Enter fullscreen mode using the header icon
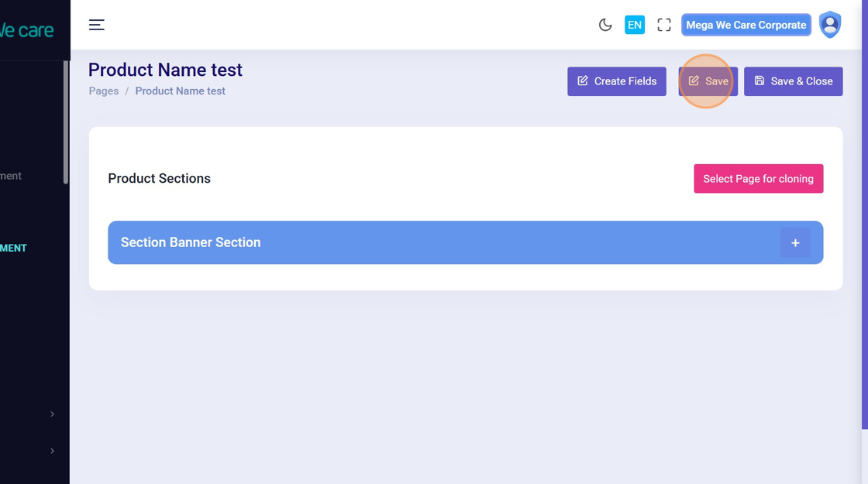 [664, 25]
